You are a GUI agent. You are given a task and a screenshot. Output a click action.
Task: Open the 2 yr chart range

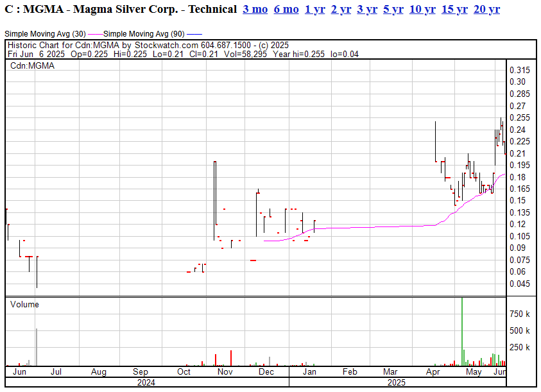pyautogui.click(x=341, y=9)
